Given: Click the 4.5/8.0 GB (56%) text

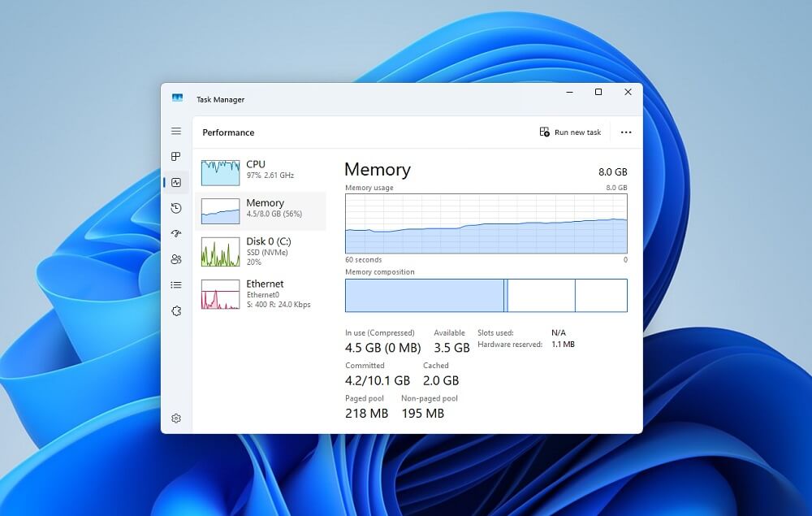Looking at the screenshot, I should [274, 214].
